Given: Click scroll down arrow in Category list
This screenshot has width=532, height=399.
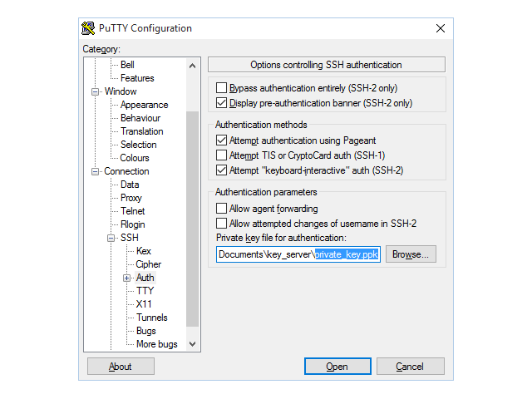Looking at the screenshot, I should (192, 344).
